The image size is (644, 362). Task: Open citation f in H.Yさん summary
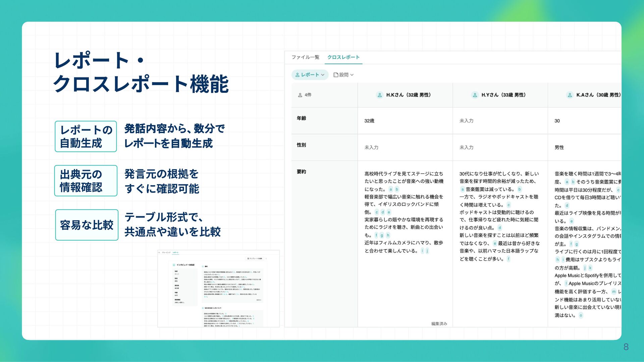click(x=508, y=259)
